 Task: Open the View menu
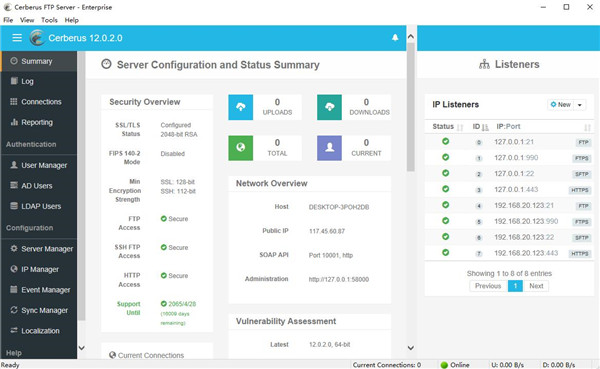27,20
